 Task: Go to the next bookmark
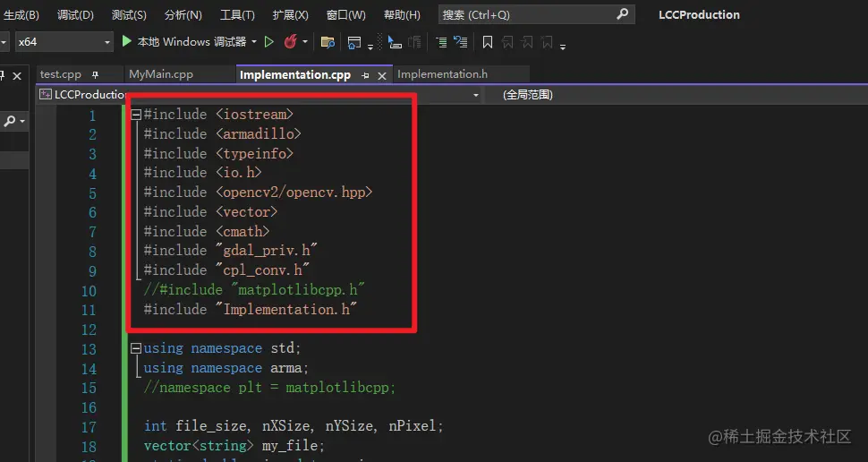click(x=527, y=42)
